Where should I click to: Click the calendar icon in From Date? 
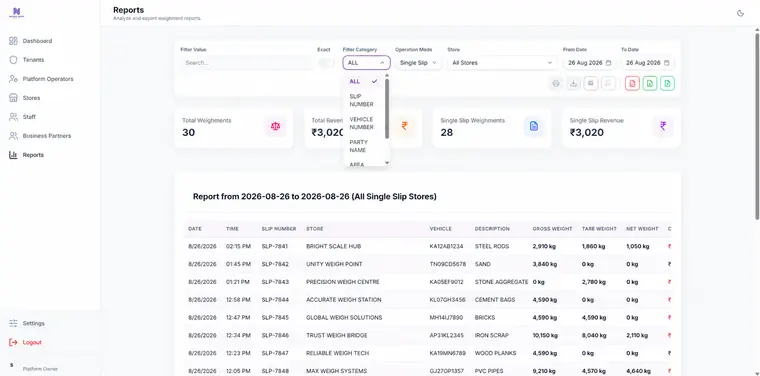(608, 63)
